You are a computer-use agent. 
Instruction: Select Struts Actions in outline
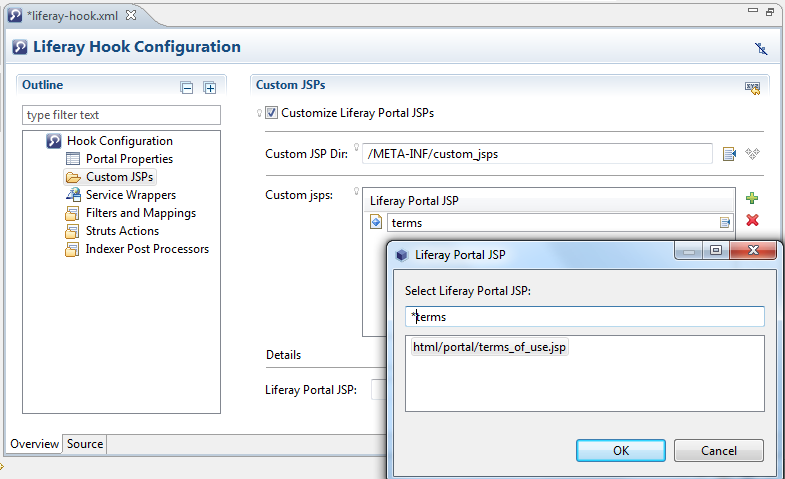pos(122,231)
